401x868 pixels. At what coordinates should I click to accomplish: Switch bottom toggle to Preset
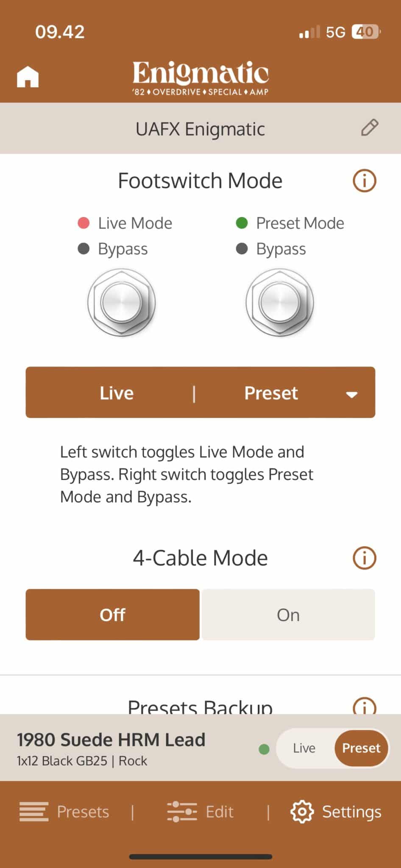coord(361,748)
